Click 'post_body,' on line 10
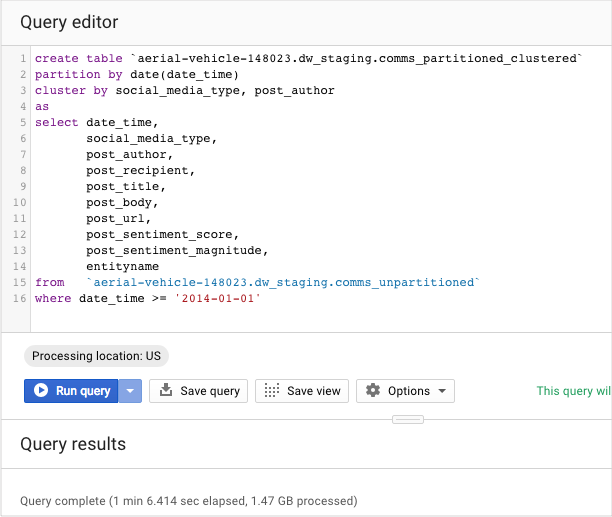 (122, 203)
